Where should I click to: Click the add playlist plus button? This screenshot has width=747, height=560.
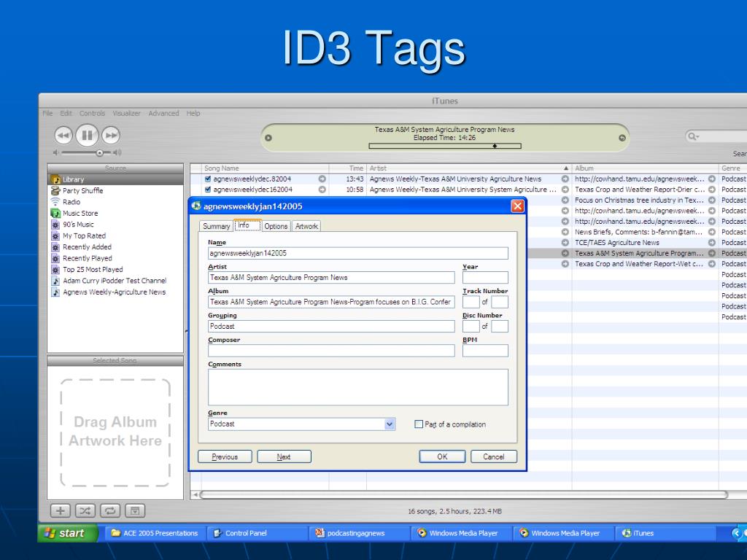pos(61,511)
